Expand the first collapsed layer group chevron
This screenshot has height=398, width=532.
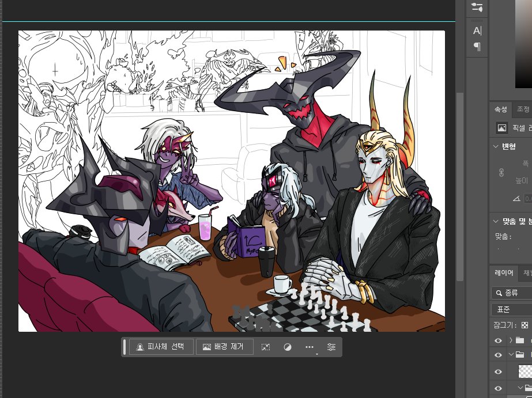click(x=511, y=340)
